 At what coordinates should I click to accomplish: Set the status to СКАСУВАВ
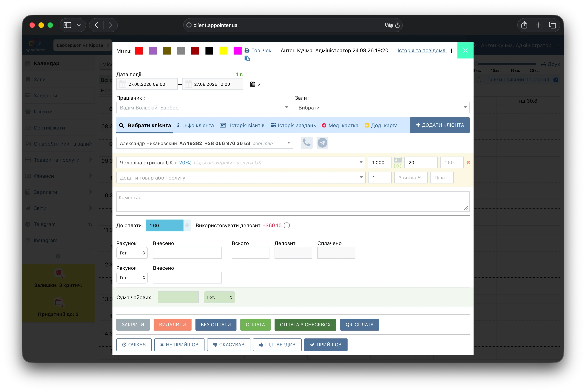[x=228, y=345]
